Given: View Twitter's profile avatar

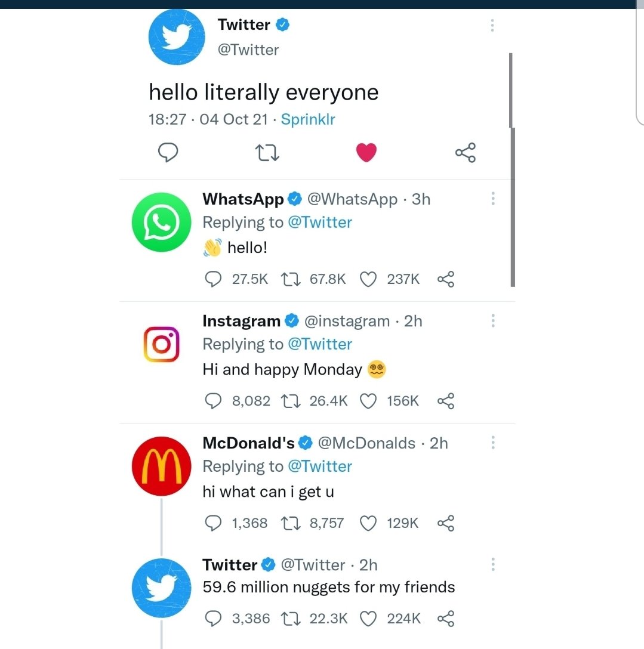Looking at the screenshot, I should click(x=177, y=37).
